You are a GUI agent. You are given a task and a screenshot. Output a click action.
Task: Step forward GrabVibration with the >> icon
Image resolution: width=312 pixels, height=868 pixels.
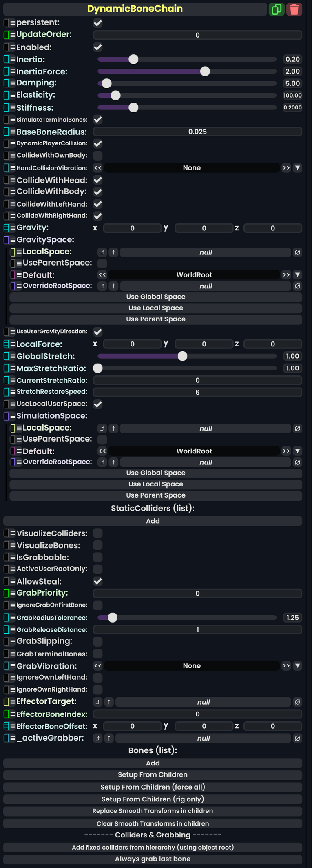coord(286,666)
